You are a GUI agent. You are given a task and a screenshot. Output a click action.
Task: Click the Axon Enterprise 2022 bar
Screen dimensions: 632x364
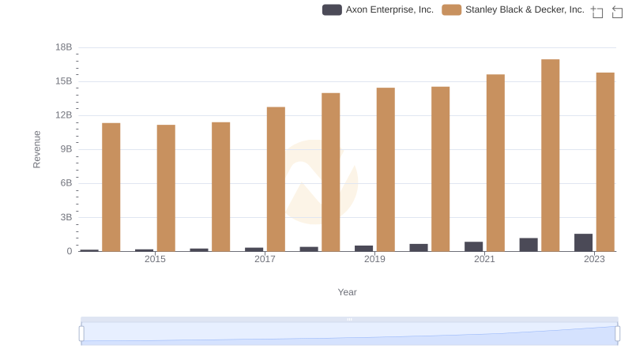tap(529, 245)
